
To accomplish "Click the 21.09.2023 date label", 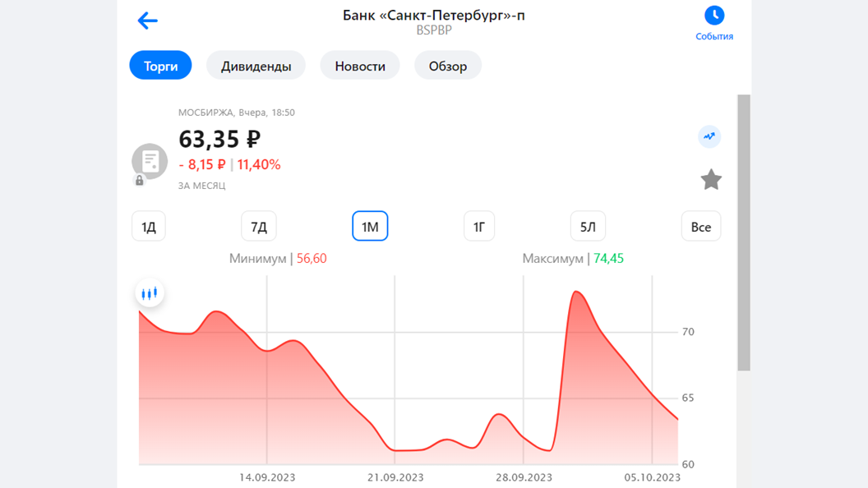I will [395, 477].
